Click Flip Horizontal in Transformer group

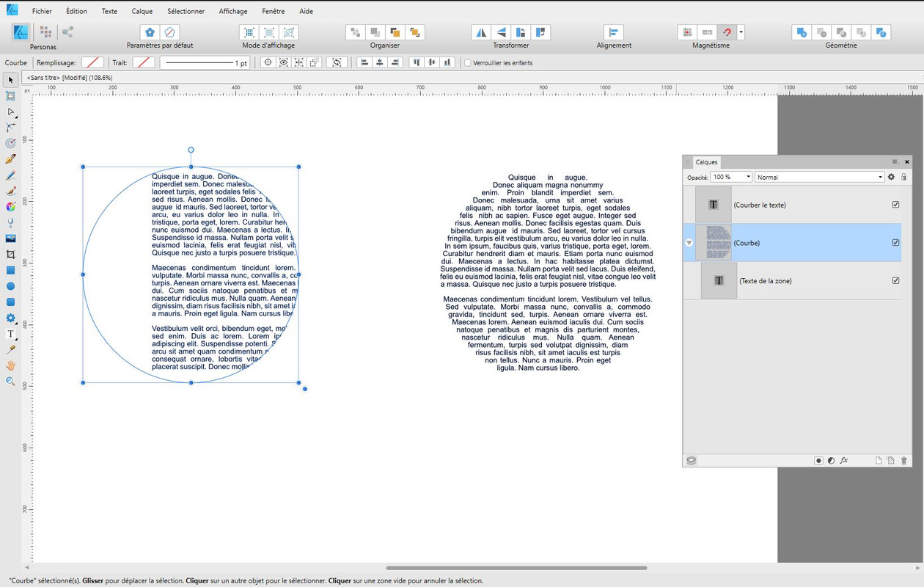pos(481,32)
